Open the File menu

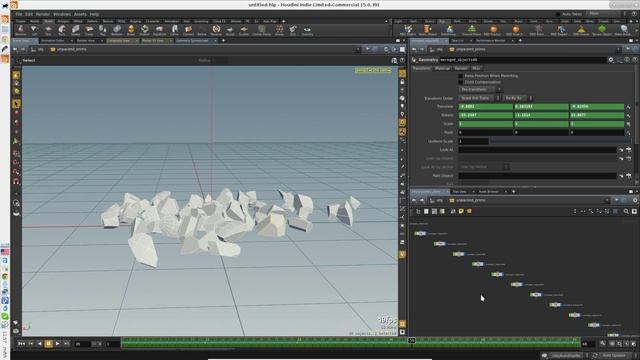pyautogui.click(x=19, y=14)
